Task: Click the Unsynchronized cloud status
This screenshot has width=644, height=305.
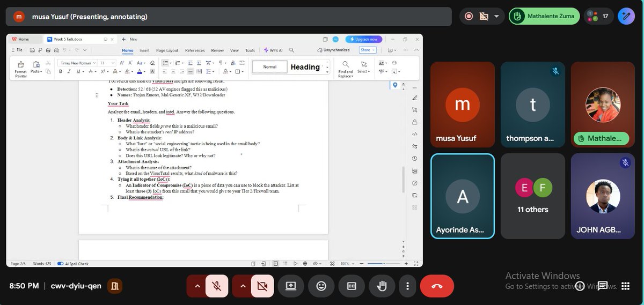Action: click(333, 50)
